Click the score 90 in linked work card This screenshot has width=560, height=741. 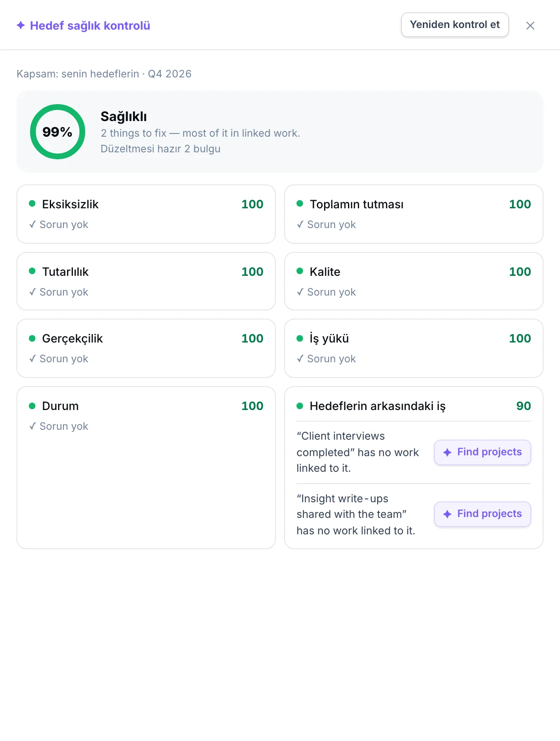[523, 406]
